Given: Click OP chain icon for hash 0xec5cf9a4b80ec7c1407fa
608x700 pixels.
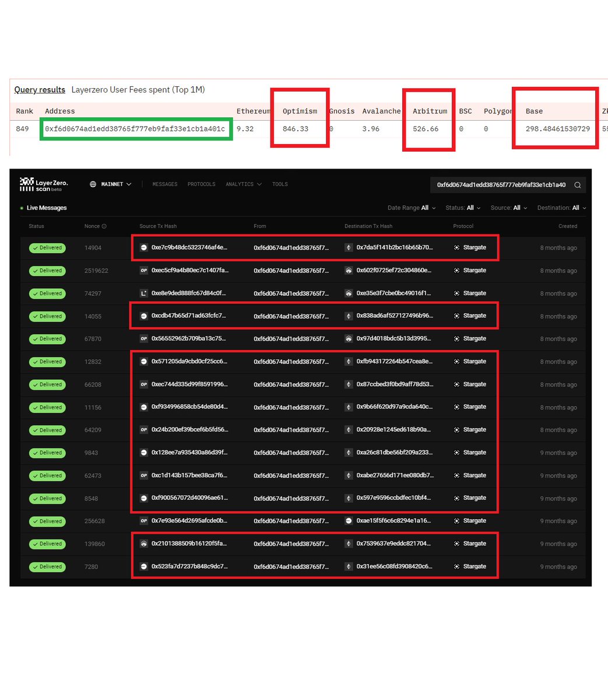Looking at the screenshot, I should [x=144, y=271].
